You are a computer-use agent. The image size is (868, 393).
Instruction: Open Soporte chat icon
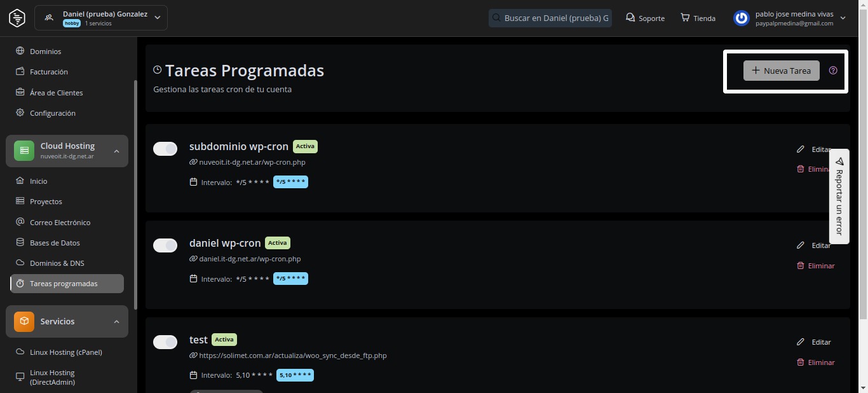pyautogui.click(x=630, y=18)
